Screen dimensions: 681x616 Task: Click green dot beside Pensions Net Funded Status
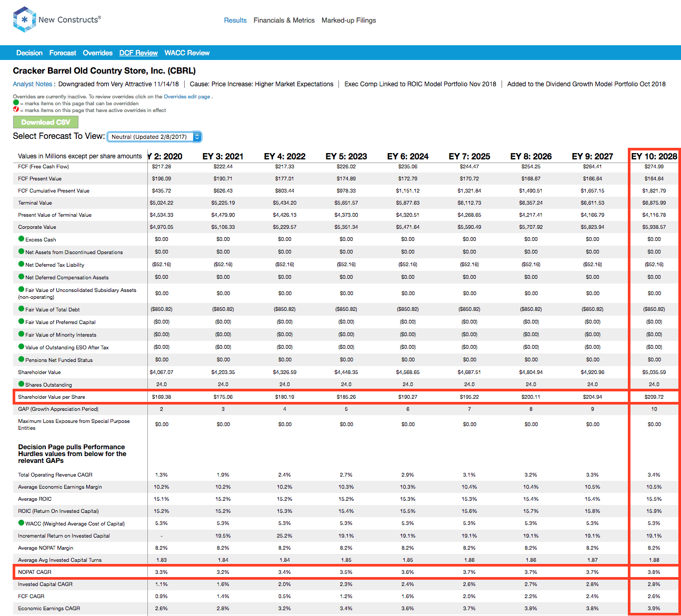click(x=21, y=359)
